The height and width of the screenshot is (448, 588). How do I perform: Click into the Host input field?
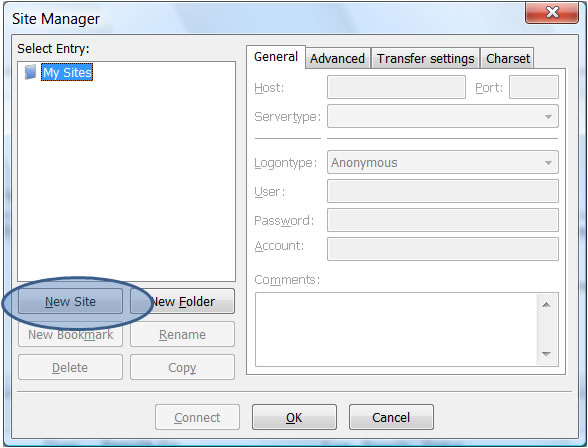coord(396,87)
